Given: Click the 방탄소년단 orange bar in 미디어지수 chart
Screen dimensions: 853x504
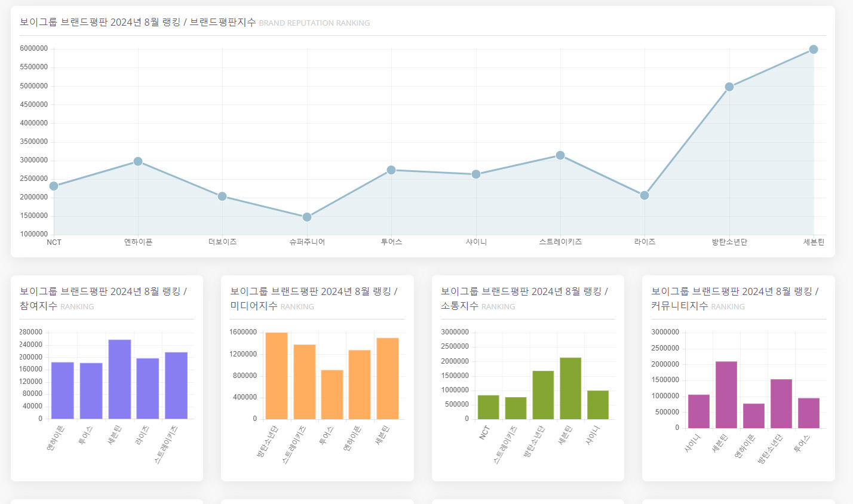Looking at the screenshot, I should click(x=277, y=376).
